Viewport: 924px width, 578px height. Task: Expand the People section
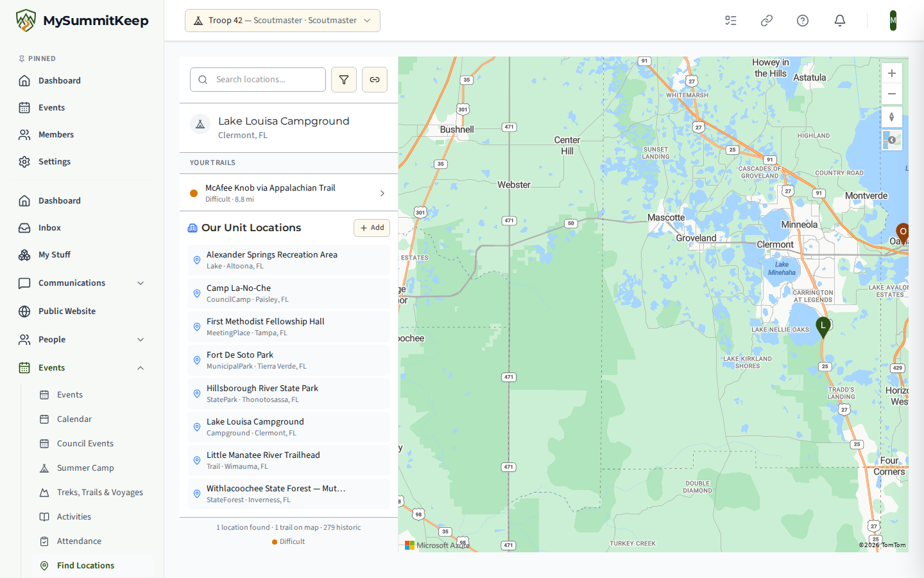coord(82,340)
